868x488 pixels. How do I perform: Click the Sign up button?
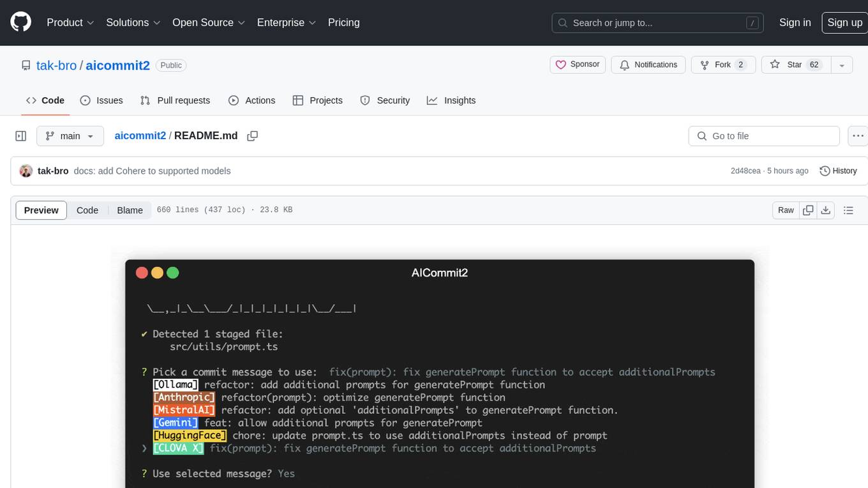844,22
